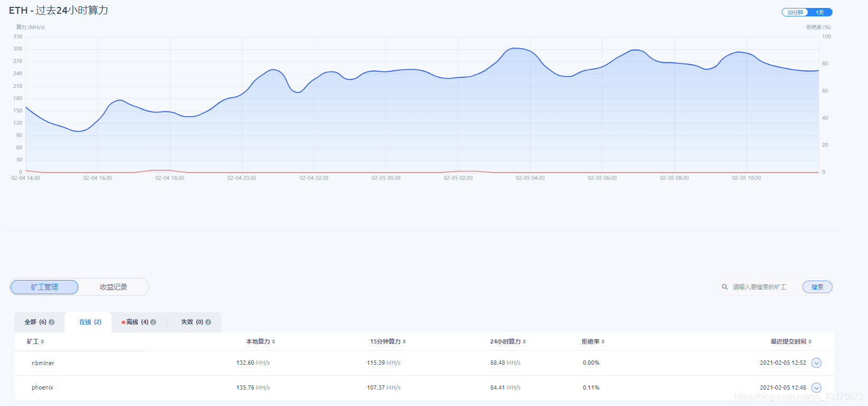Switch chart to 1天 interval

(x=820, y=12)
